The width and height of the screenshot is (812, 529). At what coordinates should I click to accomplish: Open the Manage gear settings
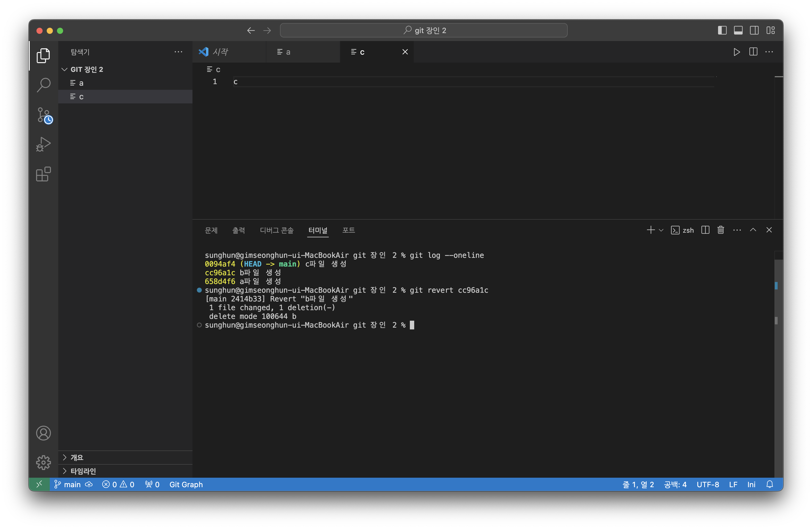coord(44,462)
